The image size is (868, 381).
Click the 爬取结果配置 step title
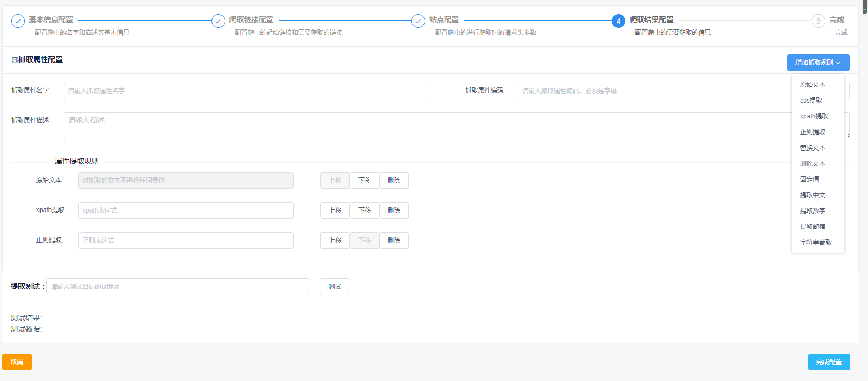pos(652,19)
